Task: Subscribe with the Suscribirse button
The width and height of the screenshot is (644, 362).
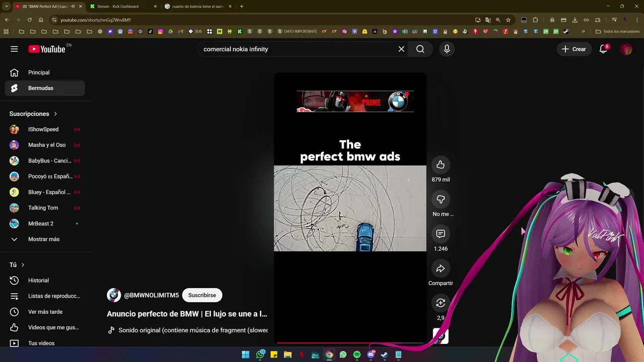Action: (202, 295)
